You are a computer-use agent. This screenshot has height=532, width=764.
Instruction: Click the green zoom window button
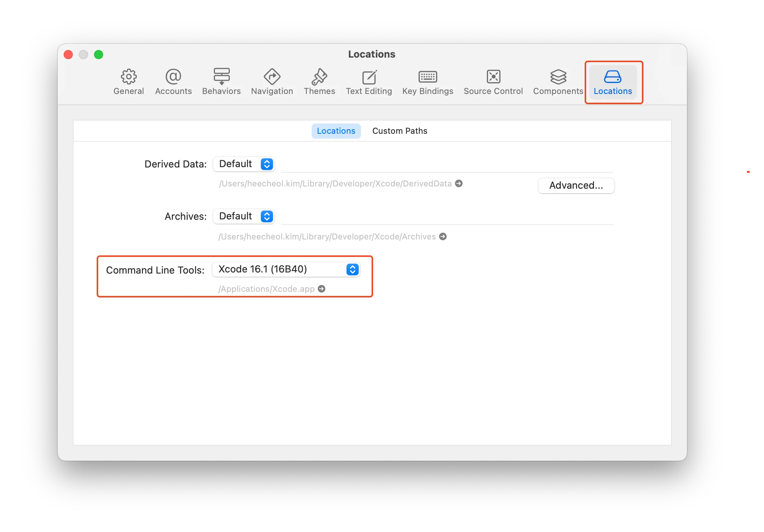tap(99, 55)
